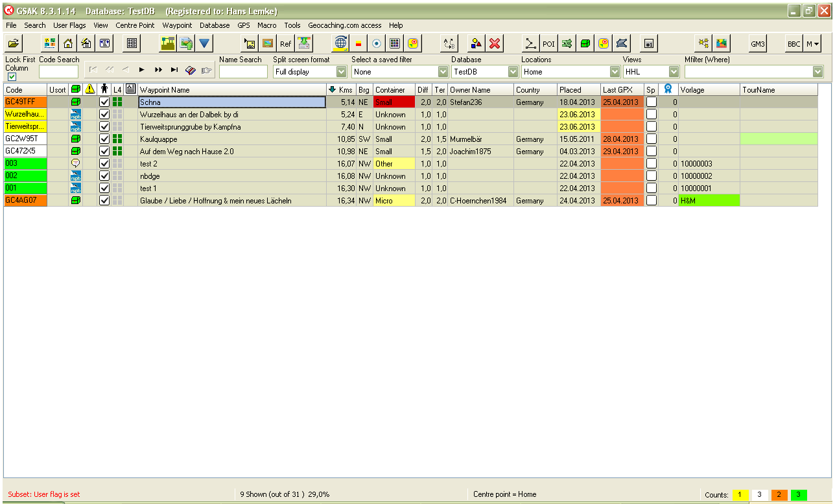This screenshot has width=835, height=504.
Task: Click the Name Search input field
Action: point(243,72)
